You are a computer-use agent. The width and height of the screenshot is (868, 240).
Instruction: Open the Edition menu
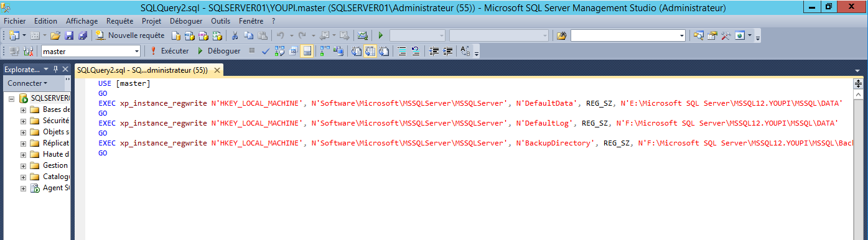click(45, 21)
